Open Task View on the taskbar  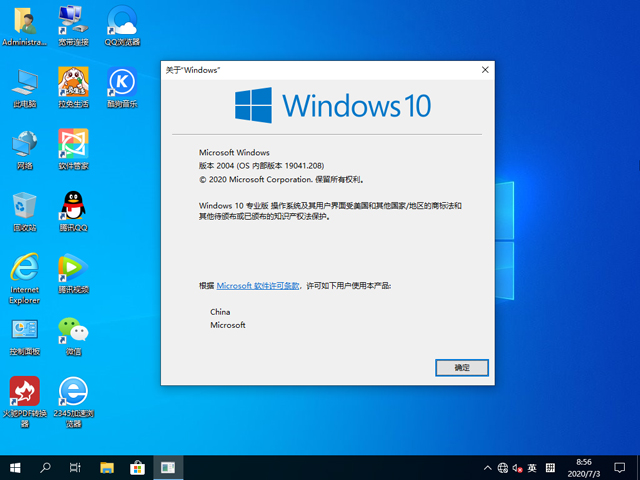pyautogui.click(x=75, y=468)
